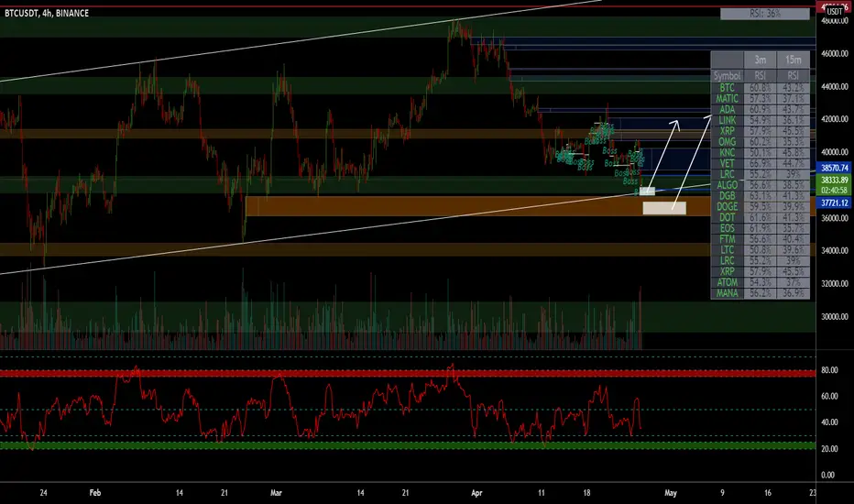Click the 40000.00 price axis label
Viewport: 854px width, 504px height.
click(x=835, y=152)
